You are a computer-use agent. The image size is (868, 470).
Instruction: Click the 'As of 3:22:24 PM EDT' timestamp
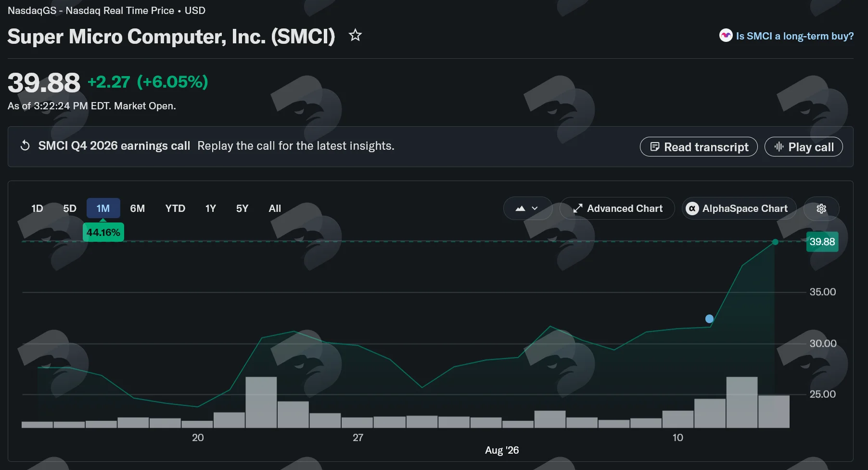pyautogui.click(x=92, y=106)
